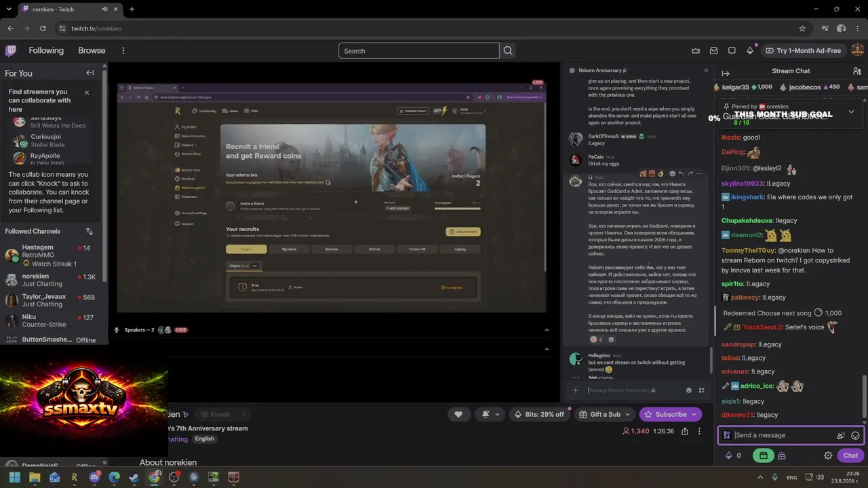868x488 pixels.
Task: Open OBS Studio from the taskbar
Action: tap(174, 477)
